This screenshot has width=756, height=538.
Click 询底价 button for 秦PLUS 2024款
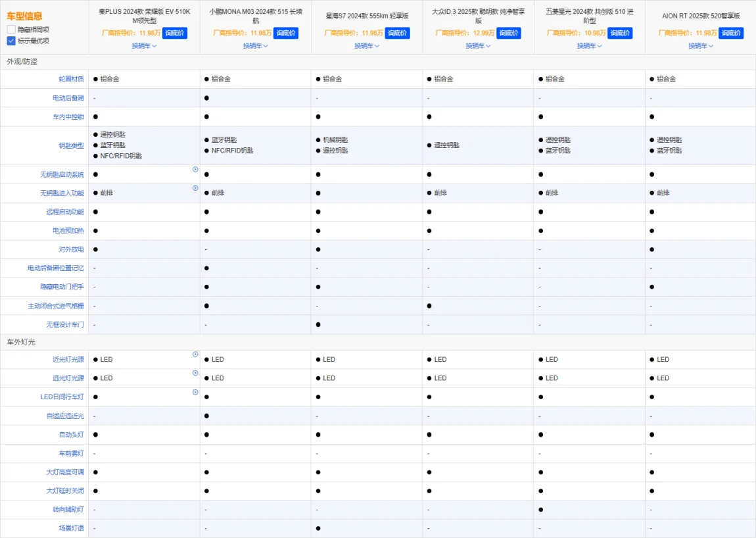pos(174,34)
